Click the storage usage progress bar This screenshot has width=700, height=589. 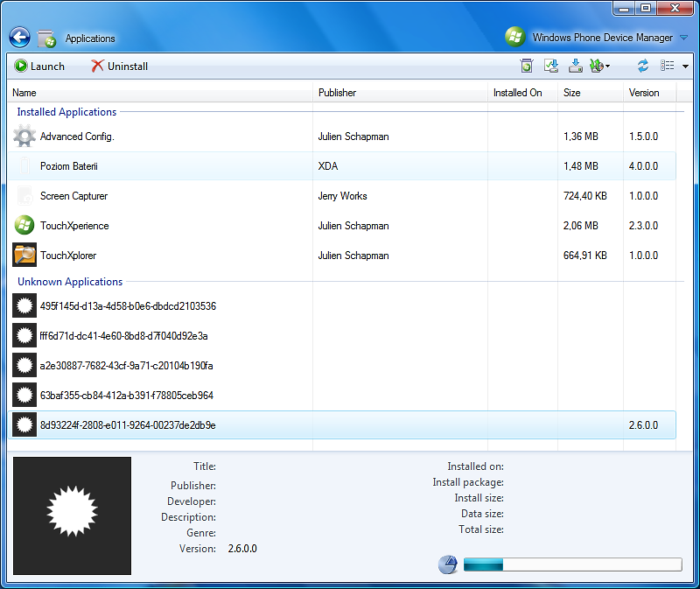(x=573, y=564)
